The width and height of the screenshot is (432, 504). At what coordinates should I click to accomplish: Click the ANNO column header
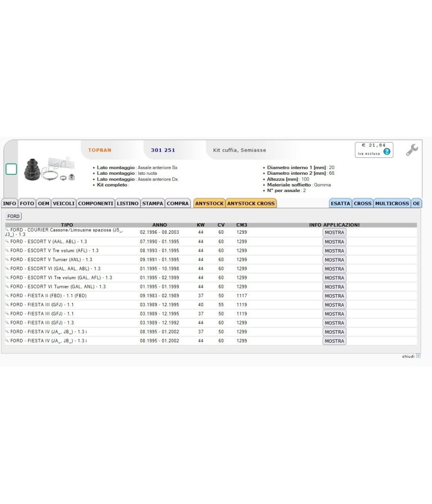point(160,225)
